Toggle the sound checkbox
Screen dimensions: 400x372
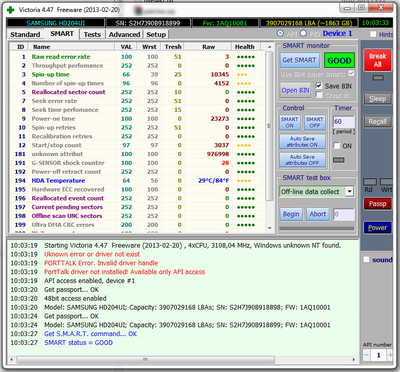click(366, 260)
